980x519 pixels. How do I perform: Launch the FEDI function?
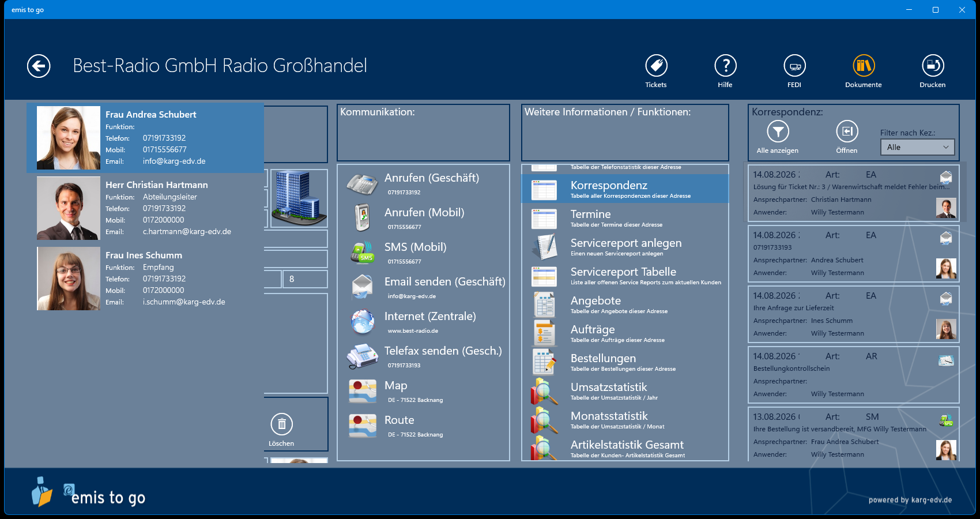pos(794,71)
